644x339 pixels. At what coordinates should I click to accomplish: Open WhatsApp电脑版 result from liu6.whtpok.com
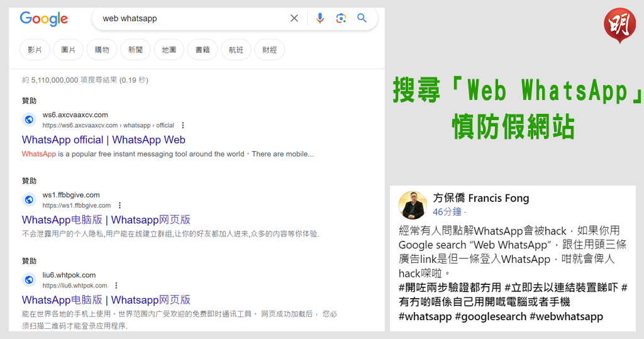[106, 300]
